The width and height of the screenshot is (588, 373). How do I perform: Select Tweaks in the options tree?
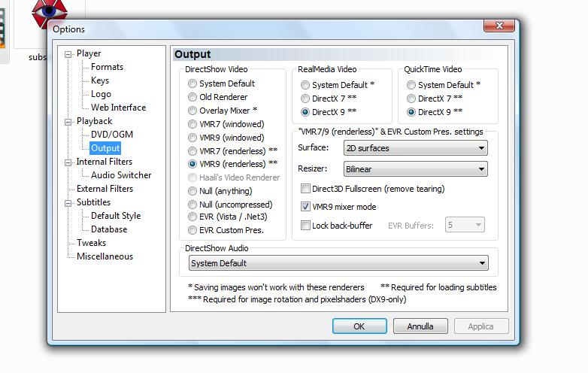[91, 243]
